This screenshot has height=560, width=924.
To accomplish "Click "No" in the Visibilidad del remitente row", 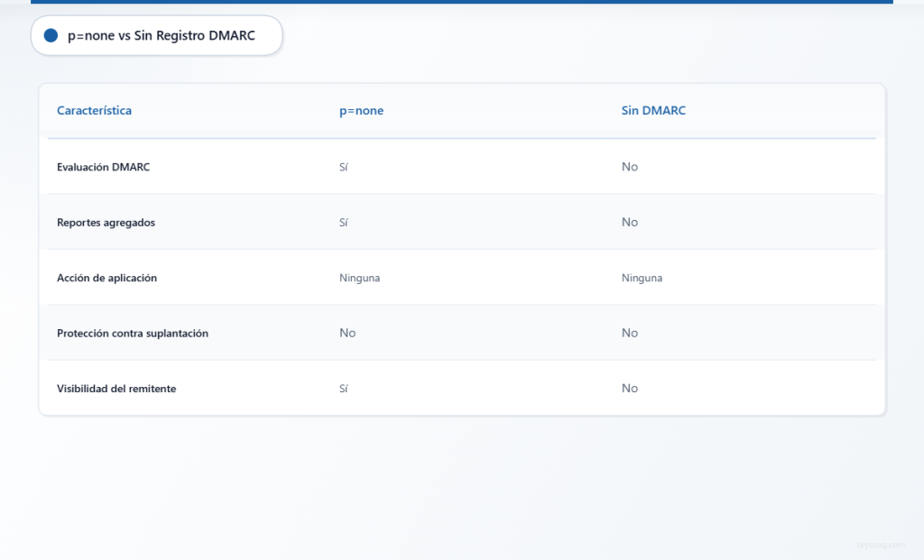I will [x=629, y=388].
